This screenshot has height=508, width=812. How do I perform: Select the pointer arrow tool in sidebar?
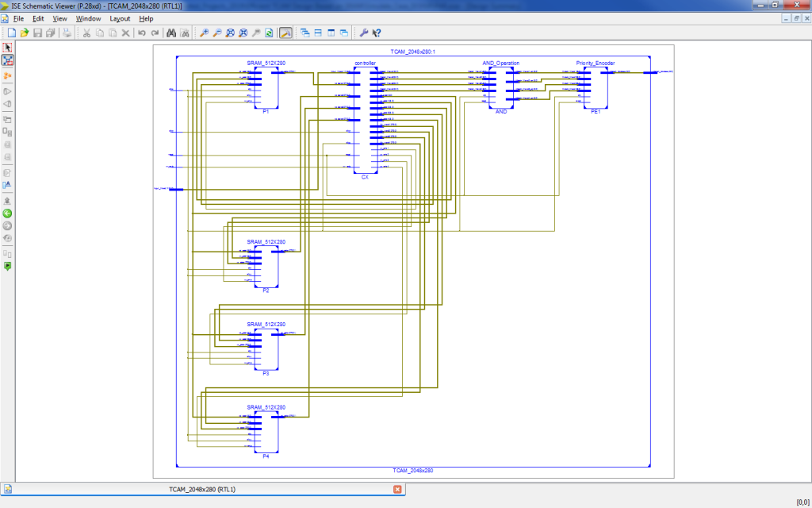[x=8, y=48]
